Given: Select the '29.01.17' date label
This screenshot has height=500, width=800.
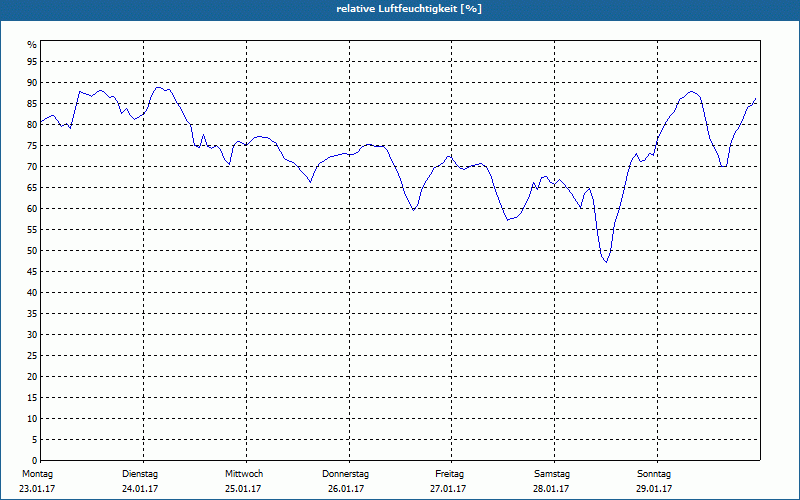Looking at the screenshot, I should (654, 489).
